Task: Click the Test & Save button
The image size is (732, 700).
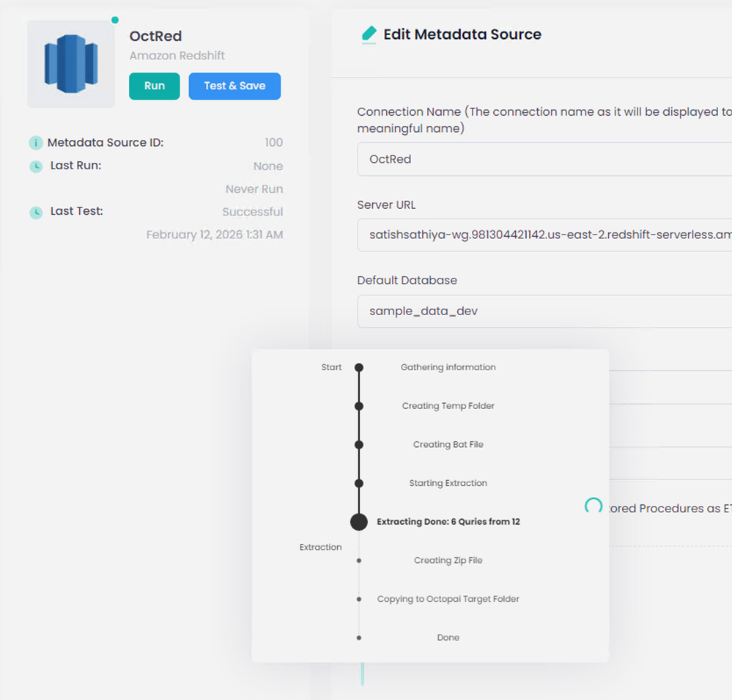Action: point(234,86)
